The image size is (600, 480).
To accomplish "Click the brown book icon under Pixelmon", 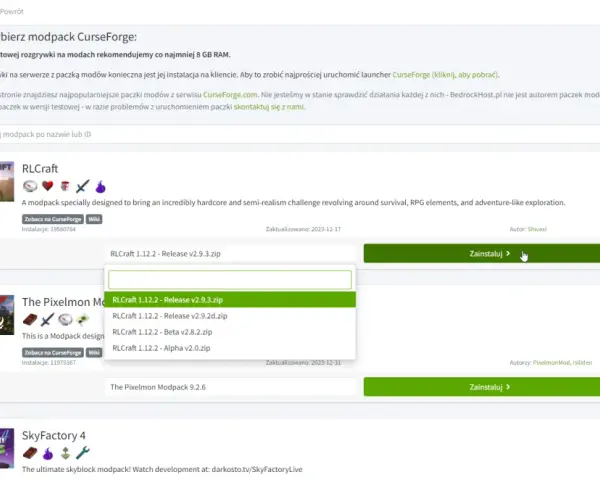I will 30,320.
